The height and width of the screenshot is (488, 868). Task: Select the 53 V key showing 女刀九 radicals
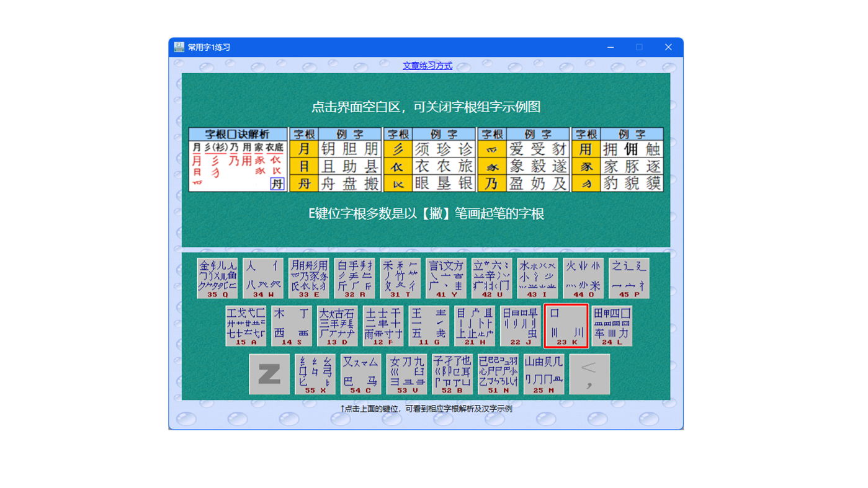coord(406,374)
